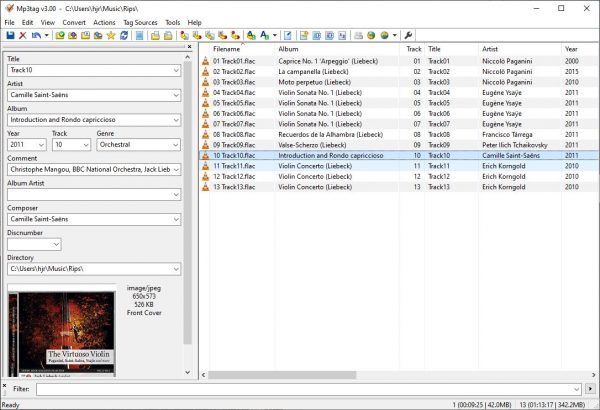Launch the auto-numbering wizard pencil icon
Viewport: 600px width, 410px height.
288,36
